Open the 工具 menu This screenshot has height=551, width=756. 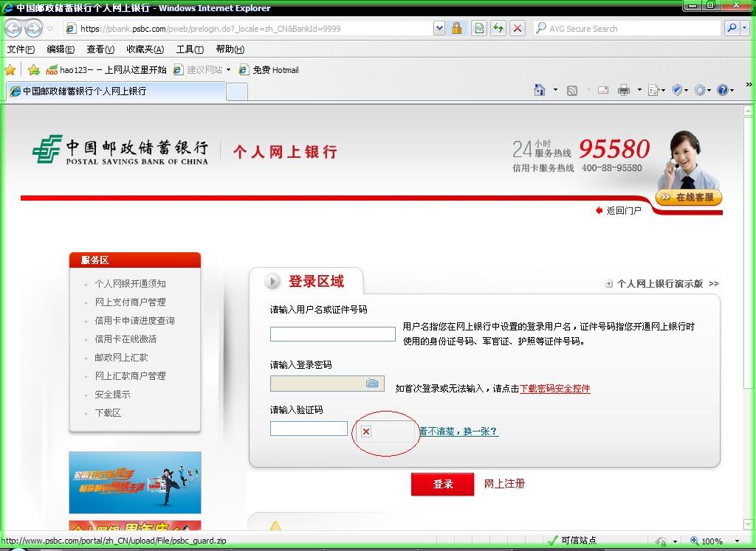(x=188, y=49)
